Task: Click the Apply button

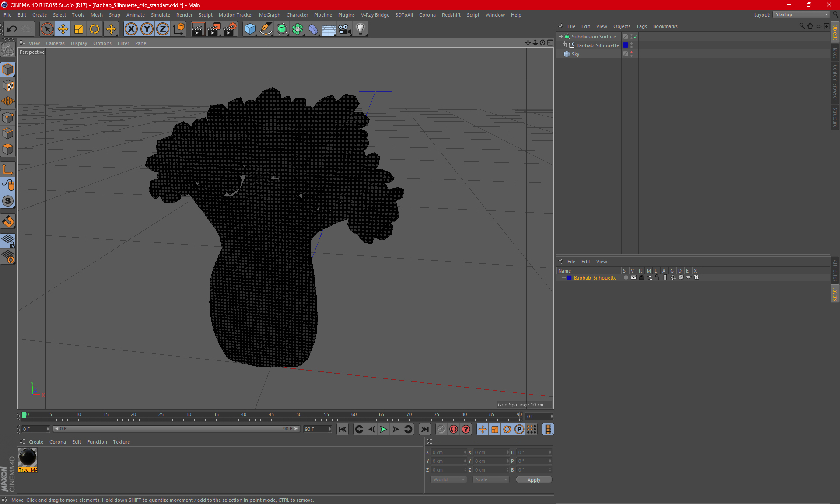Action: click(534, 480)
